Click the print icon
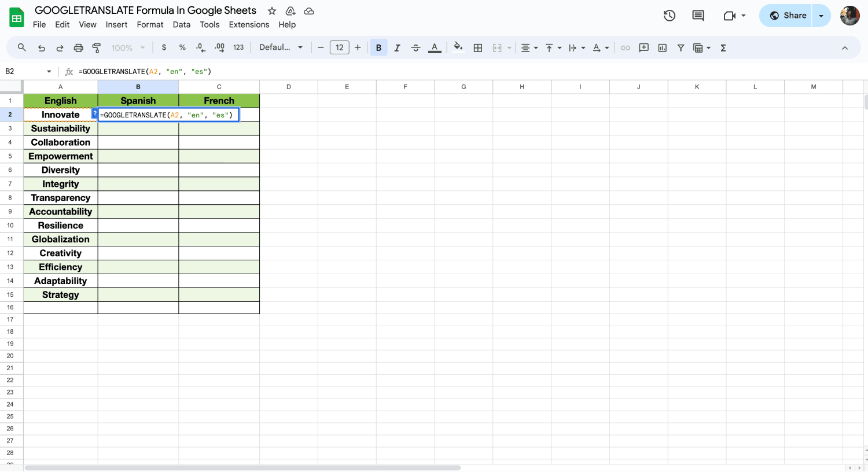Image resolution: width=868 pixels, height=472 pixels. click(78, 48)
